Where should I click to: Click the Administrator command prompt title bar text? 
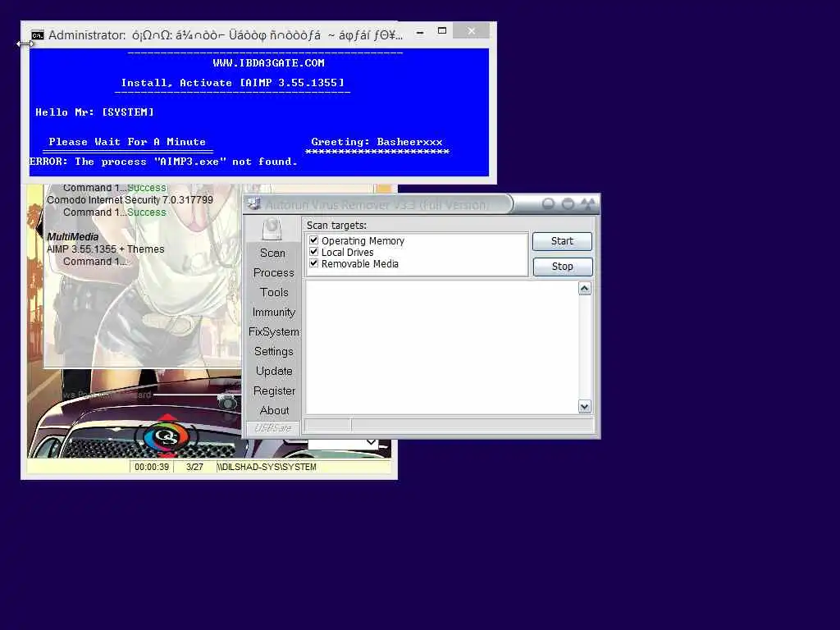[225, 35]
